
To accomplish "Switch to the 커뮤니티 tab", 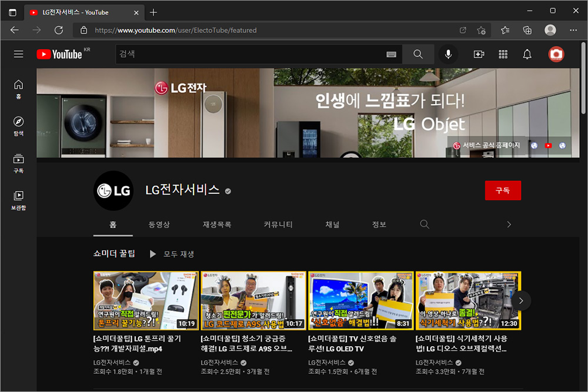I will pyautogui.click(x=278, y=225).
